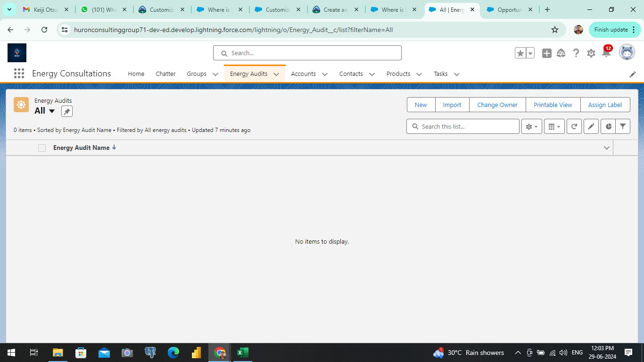Open the App Launcher grid icon
This screenshot has width=644, height=362.
point(19,74)
